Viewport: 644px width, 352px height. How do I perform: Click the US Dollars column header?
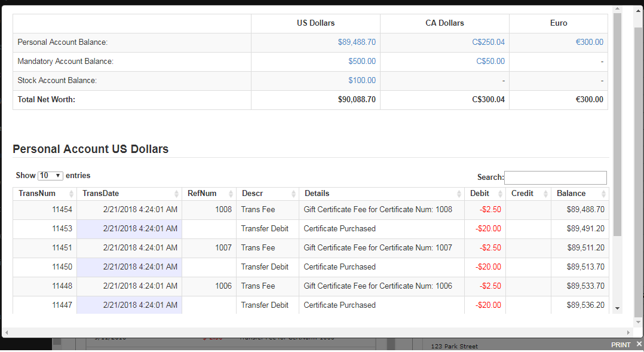click(315, 23)
